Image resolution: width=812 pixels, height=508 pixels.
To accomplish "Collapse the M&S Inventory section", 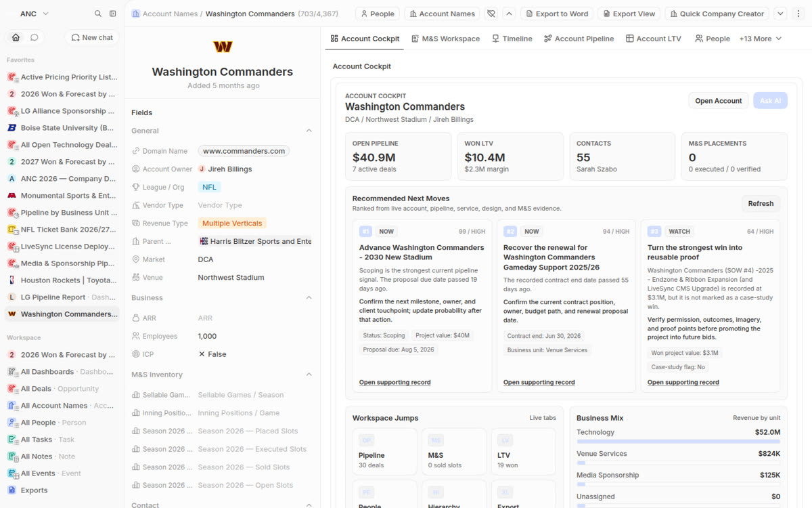I will tap(309, 375).
